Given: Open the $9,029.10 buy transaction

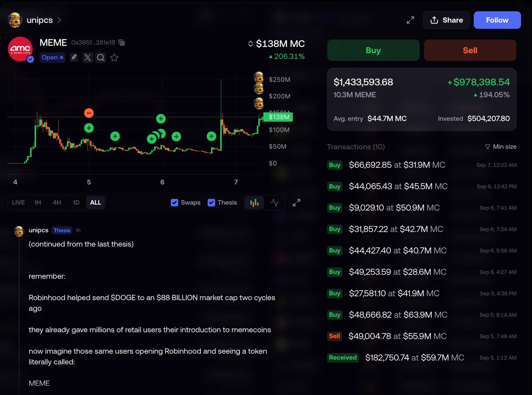Looking at the screenshot, I should click(422, 207).
